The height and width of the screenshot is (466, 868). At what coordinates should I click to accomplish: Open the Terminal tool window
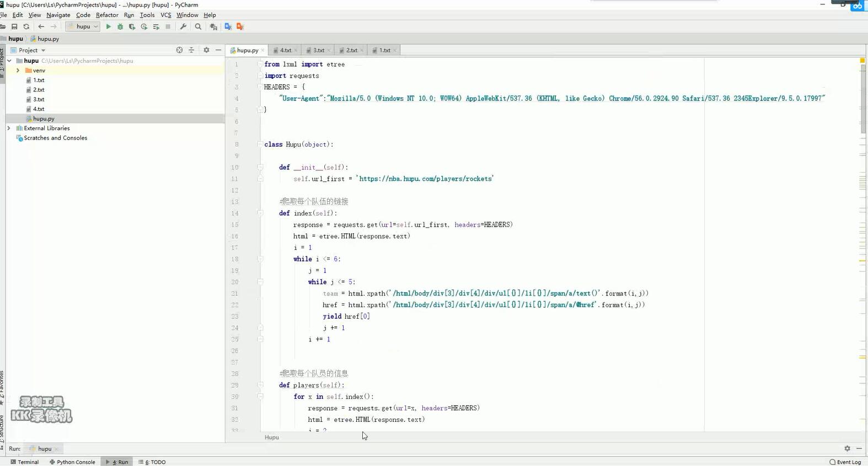click(x=25, y=462)
